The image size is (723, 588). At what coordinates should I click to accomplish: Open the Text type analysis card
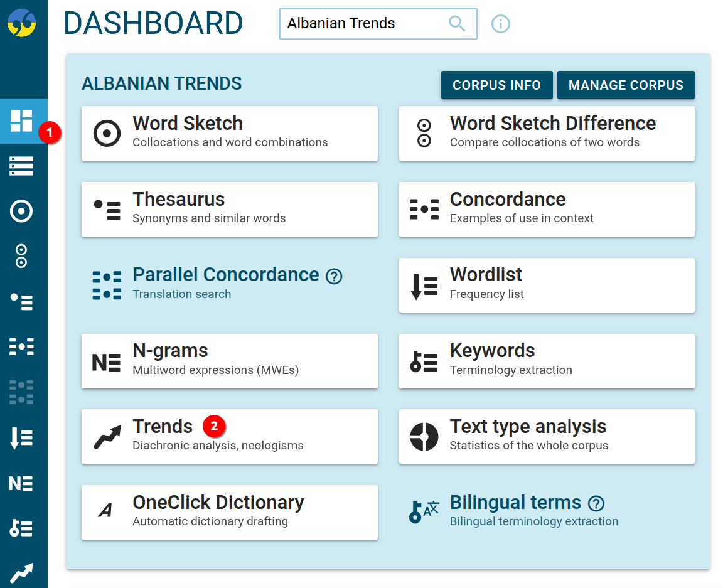click(x=546, y=436)
